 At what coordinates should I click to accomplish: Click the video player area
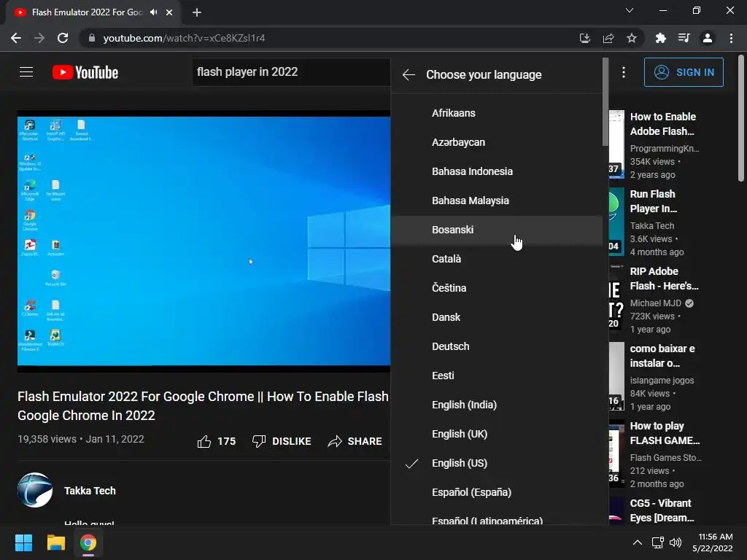(x=204, y=241)
